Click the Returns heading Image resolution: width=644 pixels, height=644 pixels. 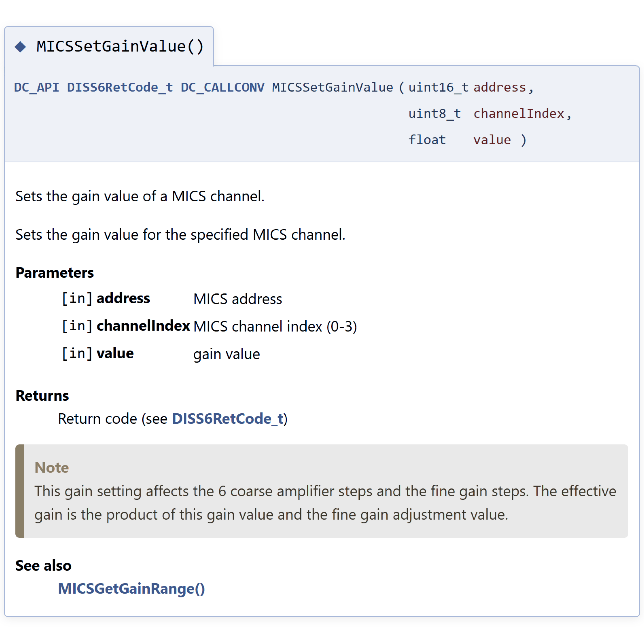click(42, 396)
